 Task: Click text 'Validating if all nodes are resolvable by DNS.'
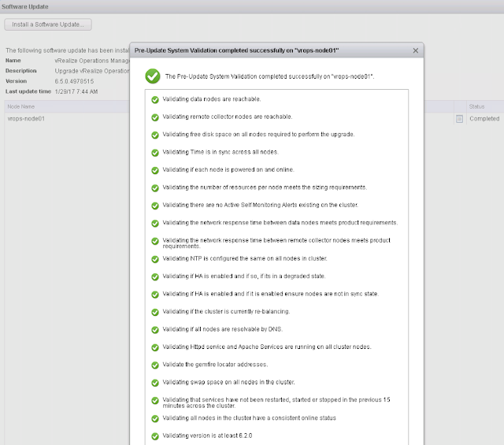tap(222, 329)
